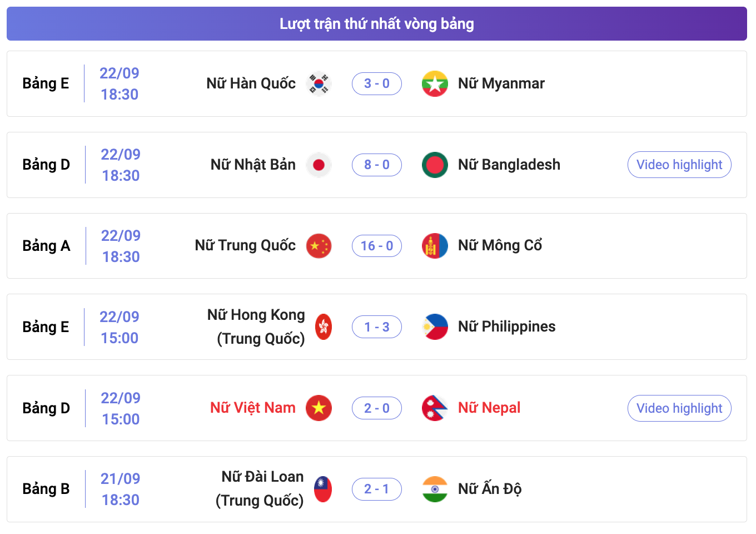The width and height of the screenshot is (756, 534).
Task: Click the South Korea flag icon
Action: point(319,84)
